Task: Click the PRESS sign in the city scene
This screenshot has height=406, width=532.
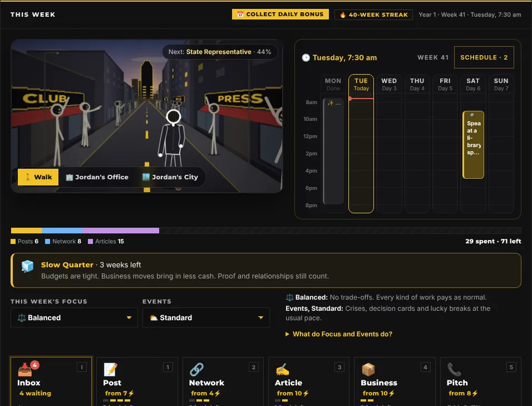Action: click(241, 99)
